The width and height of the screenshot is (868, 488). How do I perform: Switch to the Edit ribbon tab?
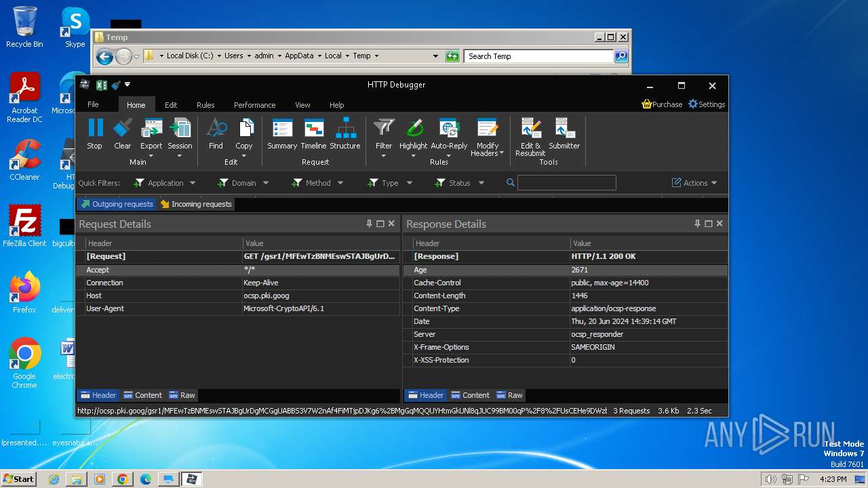coord(171,105)
